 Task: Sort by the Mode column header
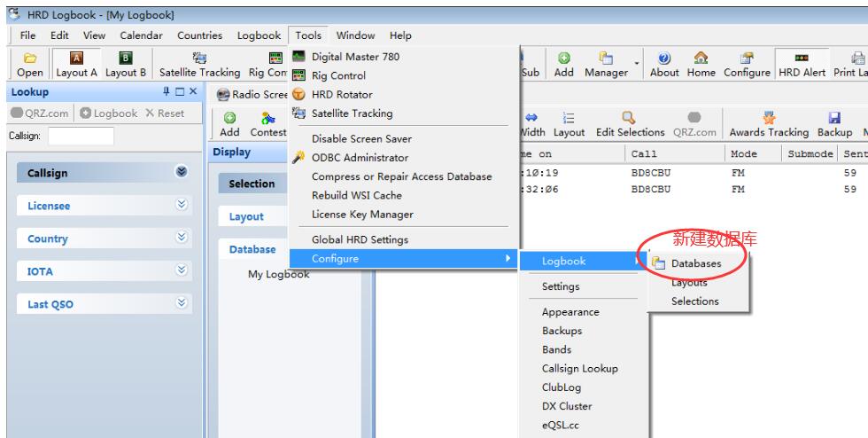754,154
